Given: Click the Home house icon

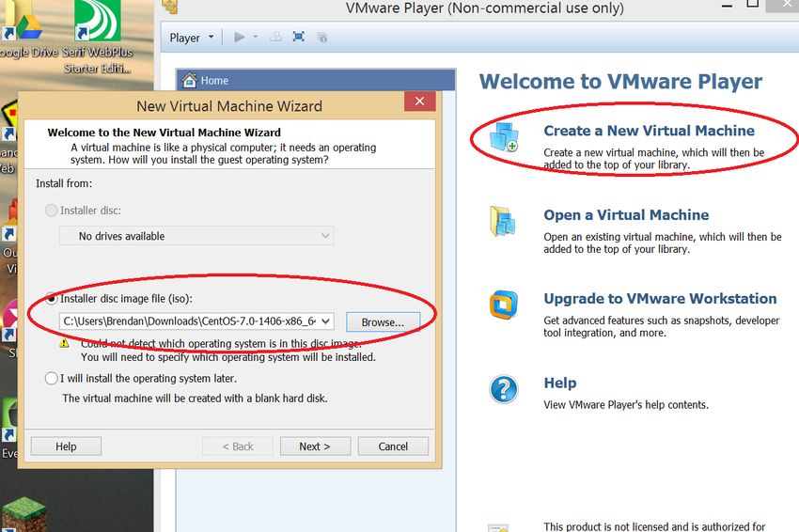Looking at the screenshot, I should pyautogui.click(x=190, y=80).
